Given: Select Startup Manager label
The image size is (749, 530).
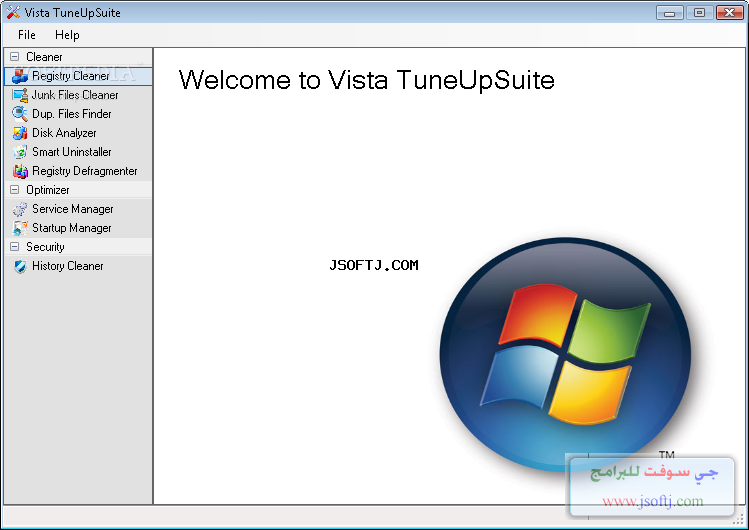Looking at the screenshot, I should point(72,228).
